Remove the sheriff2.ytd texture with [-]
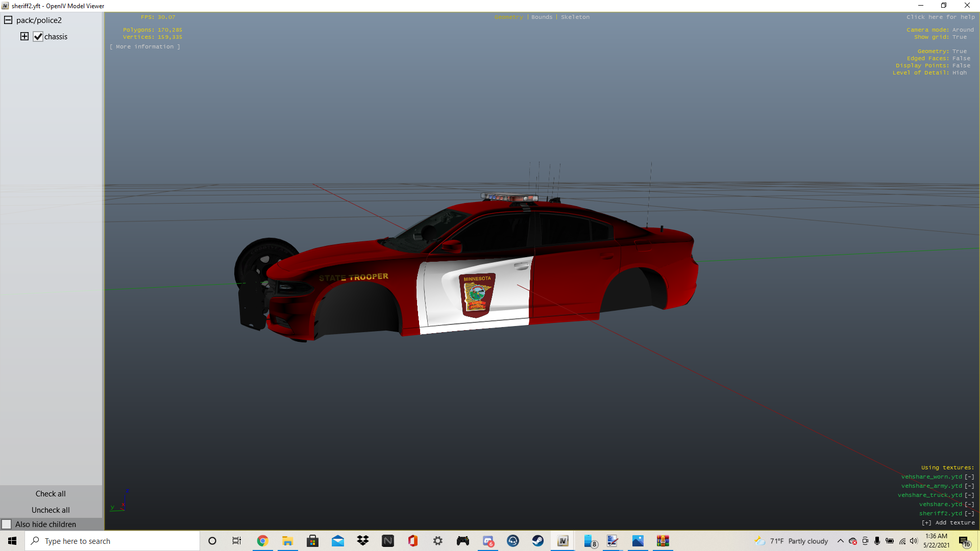The width and height of the screenshot is (980, 551). (969, 513)
